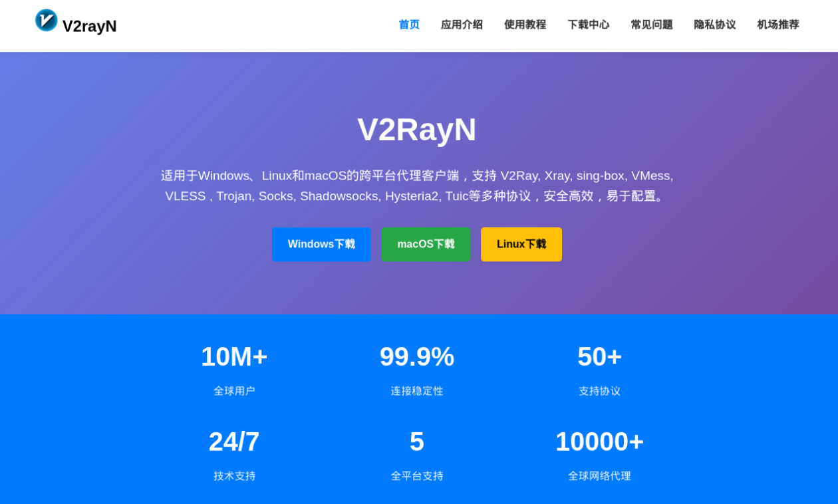View the 隐私协议 page
838x504 pixels.
click(x=714, y=25)
